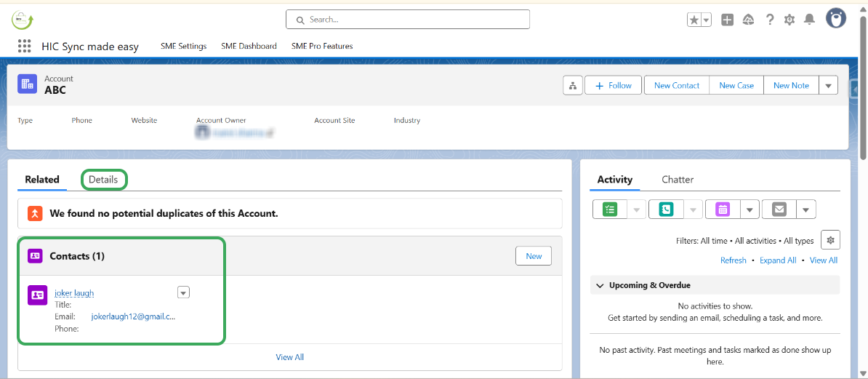868x379 pixels.
Task: Create New Event with purple calendar icon
Action: [723, 210]
